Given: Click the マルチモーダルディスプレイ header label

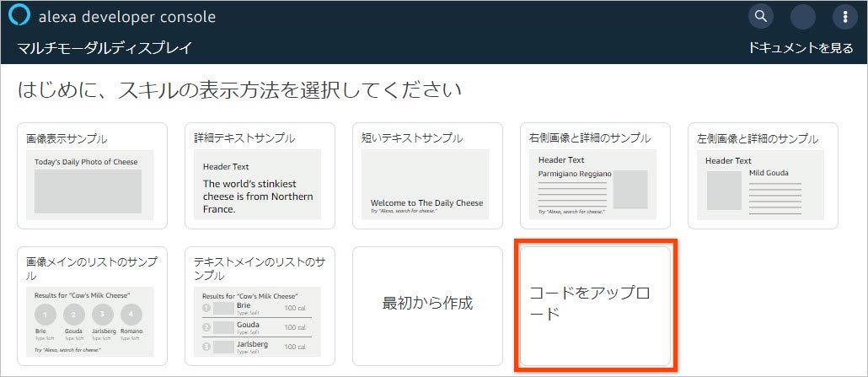Looking at the screenshot, I should [x=104, y=48].
